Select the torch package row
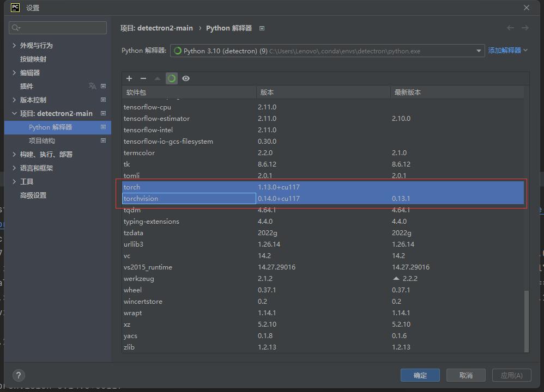The width and height of the screenshot is (544, 392). [x=323, y=187]
